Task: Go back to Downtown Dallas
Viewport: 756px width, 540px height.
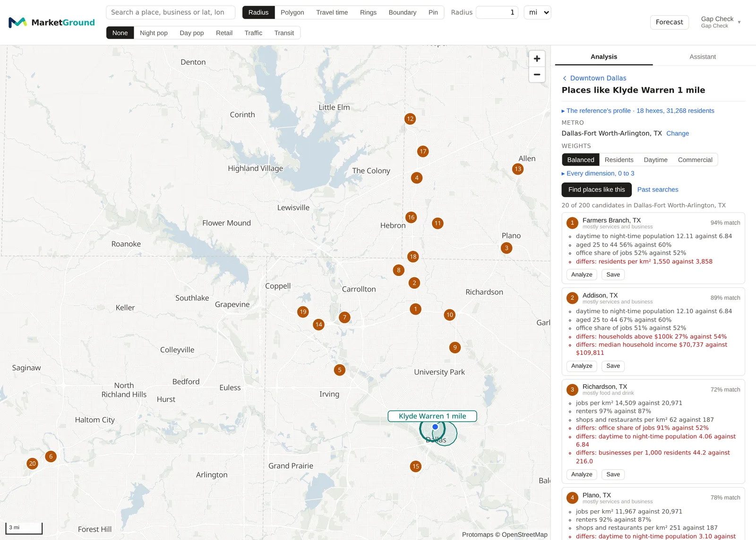Action: (594, 78)
